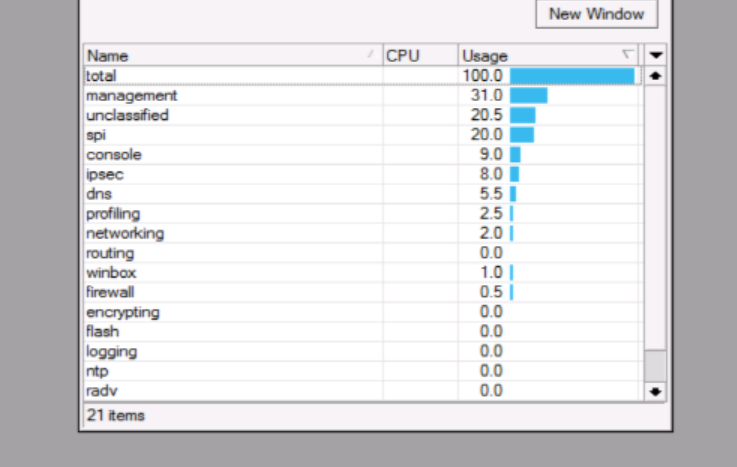Screen dimensions: 737x467
Task: Click the scrollbar down arrow
Action: click(656, 392)
